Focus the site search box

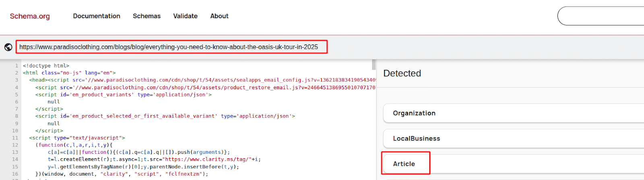tap(601, 16)
